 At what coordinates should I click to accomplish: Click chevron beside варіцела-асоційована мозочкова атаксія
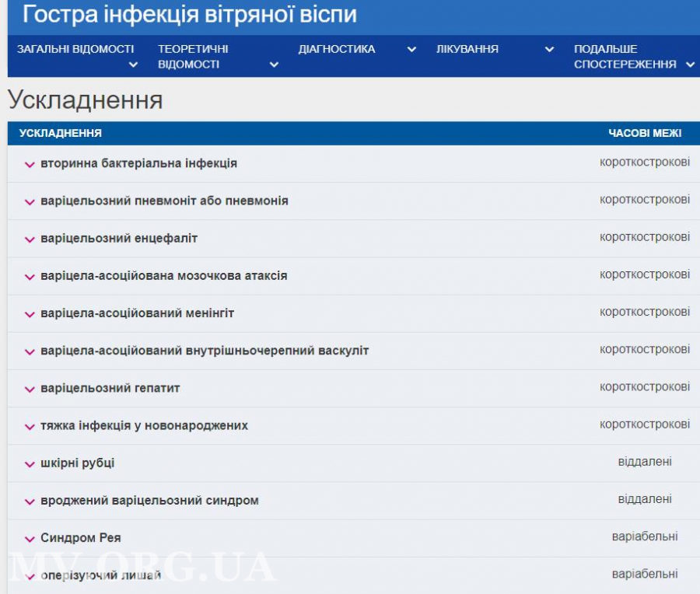pos(30,277)
